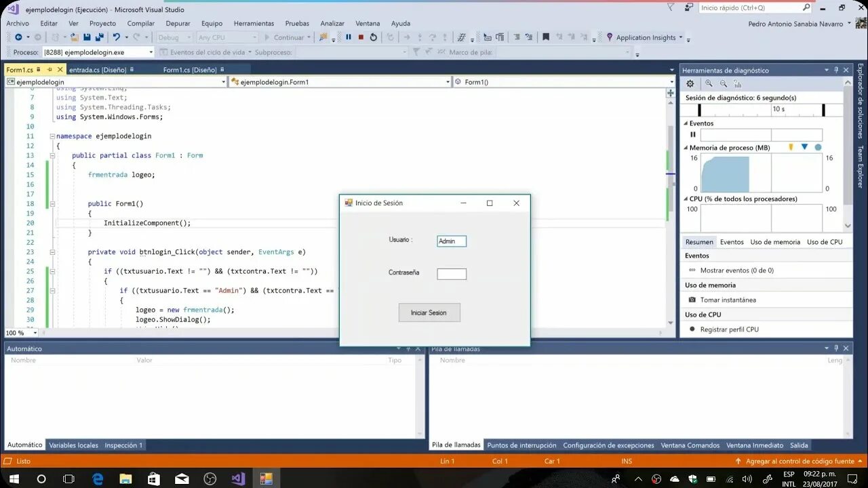Click the pause icon in Eventos graph row
Viewport: 868px width, 488px height.
point(693,134)
